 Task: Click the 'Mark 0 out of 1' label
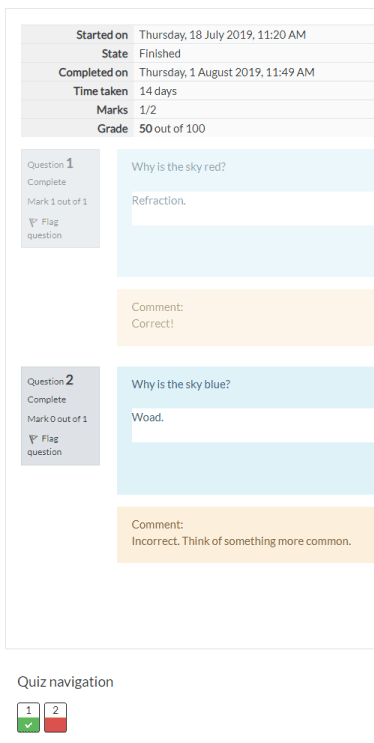tap(57, 419)
